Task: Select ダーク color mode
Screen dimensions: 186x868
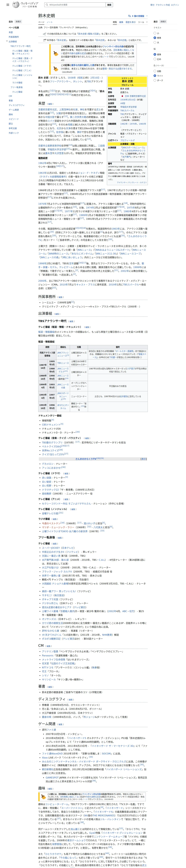Action: (155, 80)
